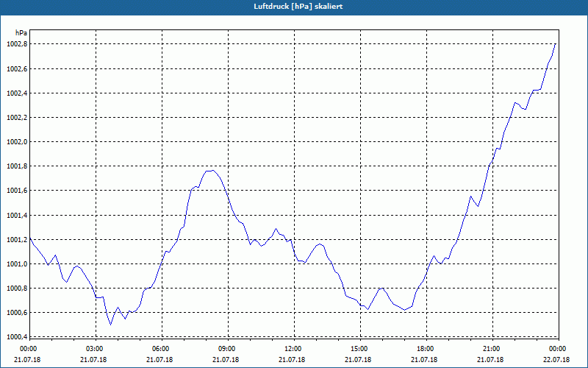Click the 1002,8 y-axis label
The height and width of the screenshot is (368, 588).
point(17,44)
